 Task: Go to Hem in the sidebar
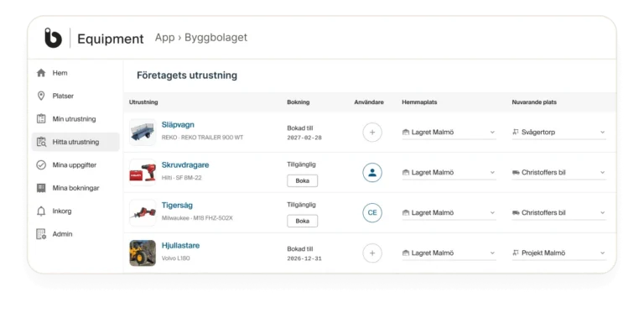[x=75, y=73]
